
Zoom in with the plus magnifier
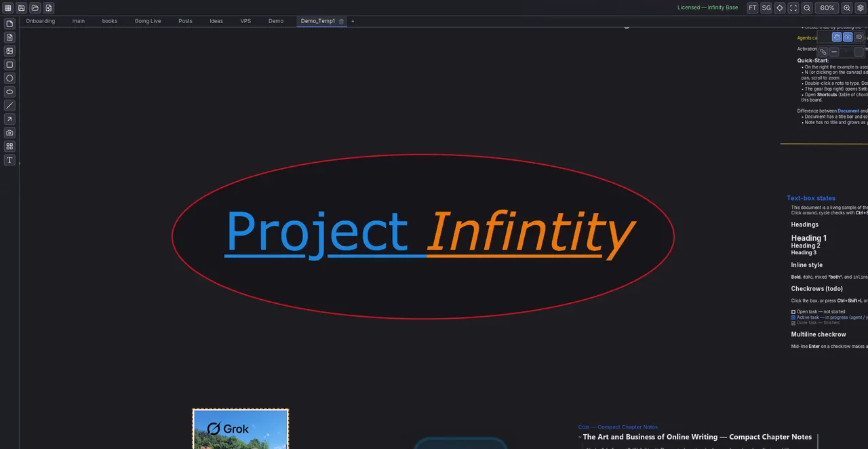click(x=847, y=8)
